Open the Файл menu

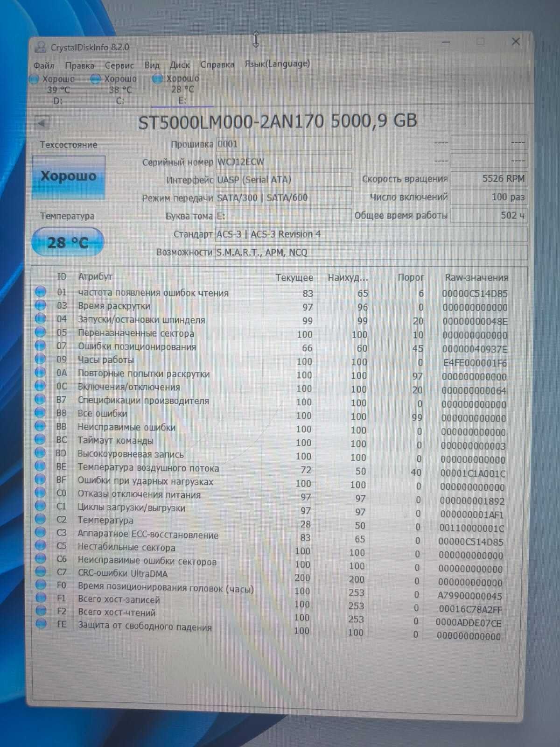[x=44, y=65]
